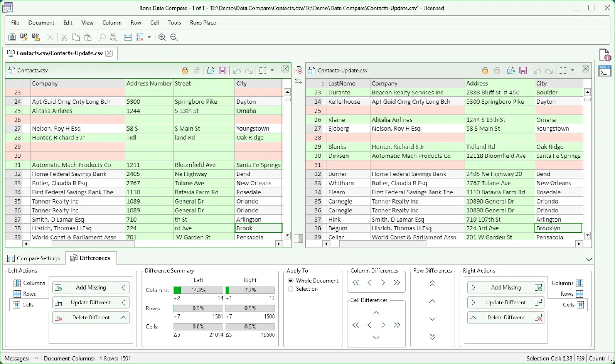Click the delete X icon in main toolbar
Screen dimensions: 615x364
pyautogui.click(x=50, y=37)
